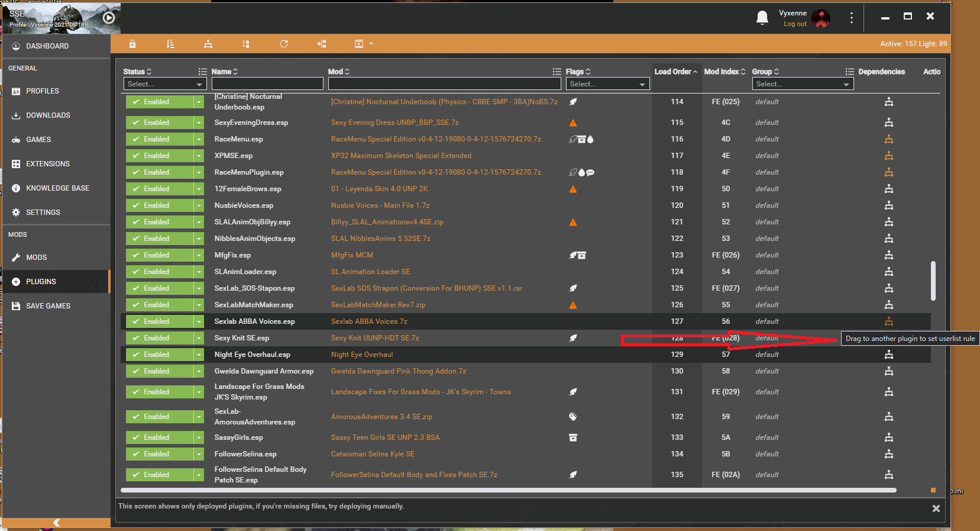Click the flags for MfgFix.esp
Viewport: 980px width, 531px height.
[577, 255]
